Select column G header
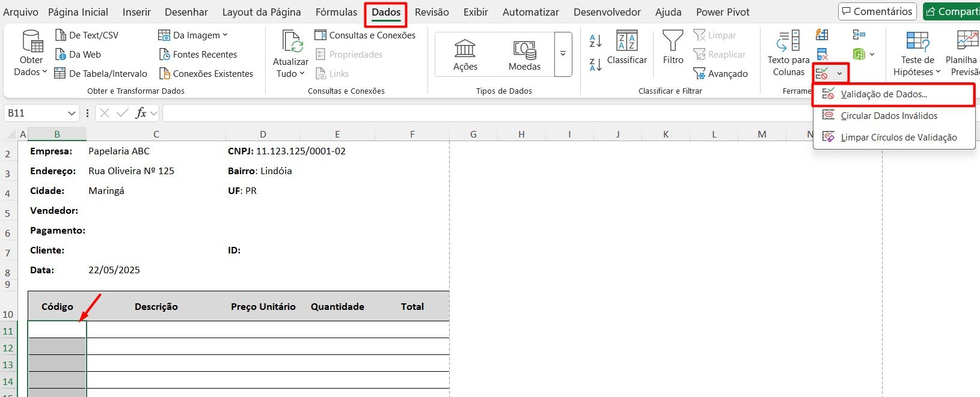This screenshot has width=980, height=397. 473,134
